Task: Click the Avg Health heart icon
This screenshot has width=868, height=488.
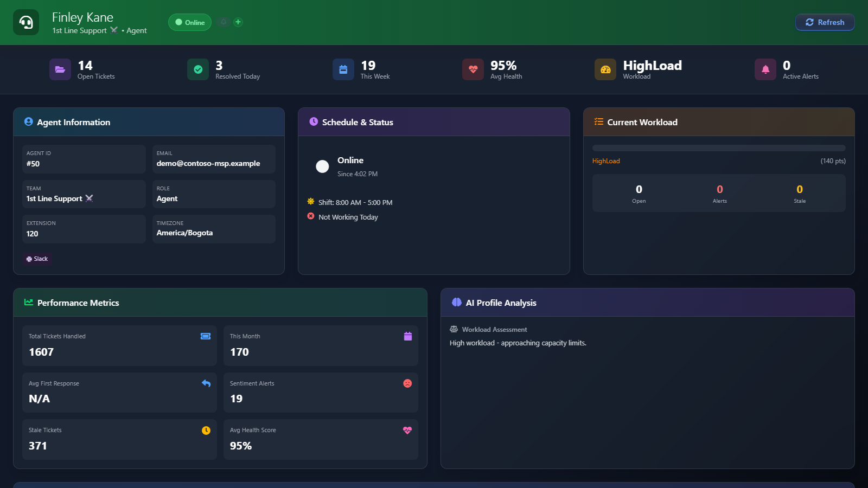Action: (473, 69)
